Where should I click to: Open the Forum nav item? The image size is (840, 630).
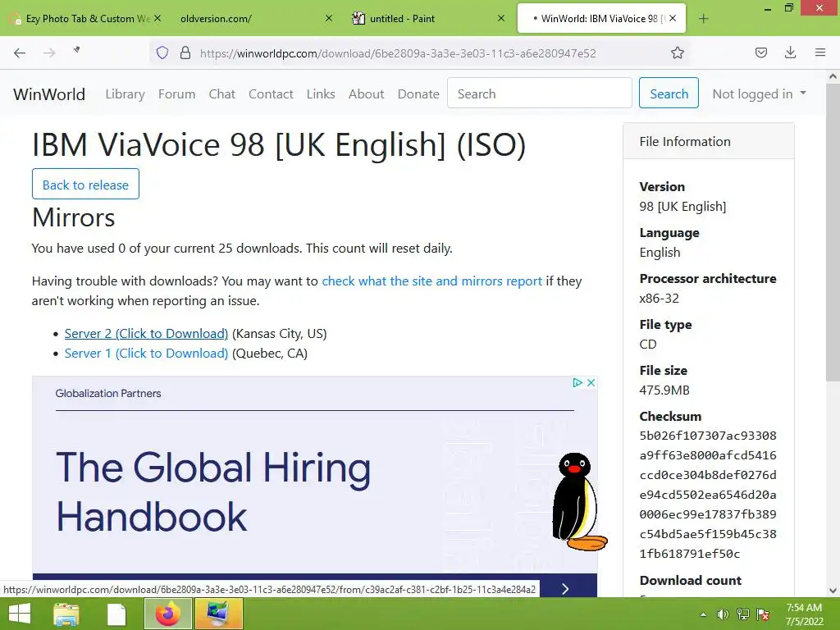(x=177, y=94)
